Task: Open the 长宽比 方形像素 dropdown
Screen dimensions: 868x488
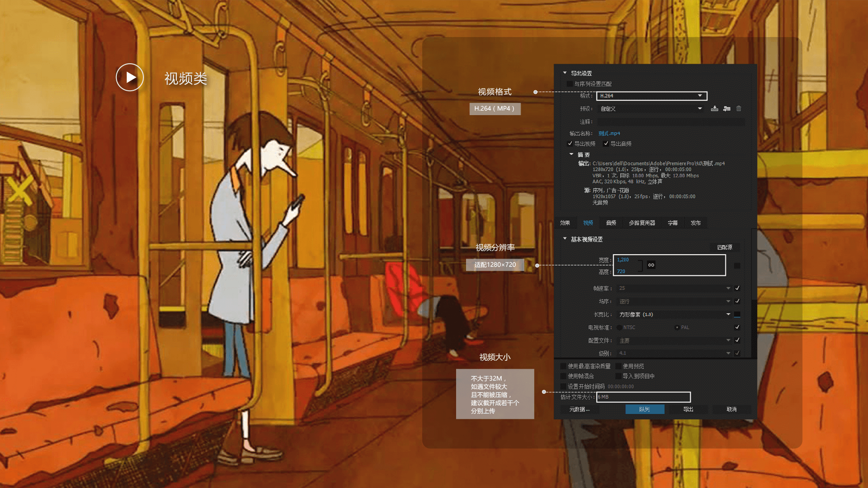Action: pyautogui.click(x=674, y=314)
